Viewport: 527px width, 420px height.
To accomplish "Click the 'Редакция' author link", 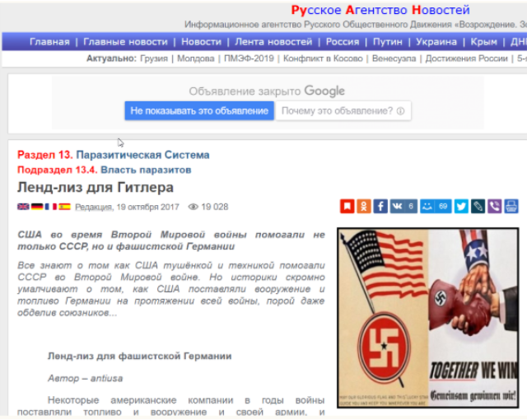I will coord(93,207).
